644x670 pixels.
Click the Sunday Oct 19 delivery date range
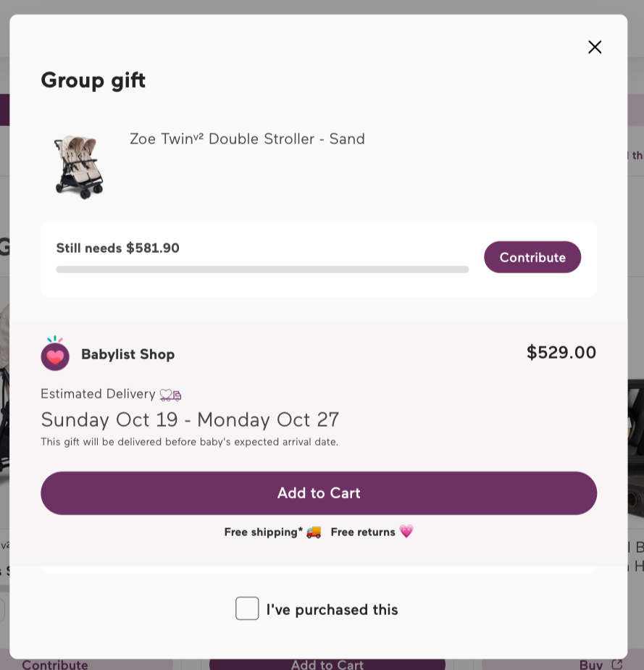[190, 419]
